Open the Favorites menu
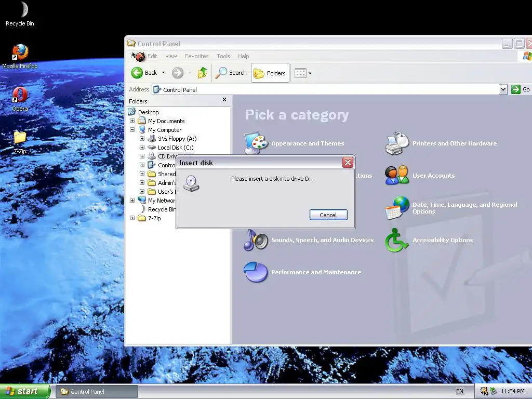The image size is (532, 399). point(196,56)
